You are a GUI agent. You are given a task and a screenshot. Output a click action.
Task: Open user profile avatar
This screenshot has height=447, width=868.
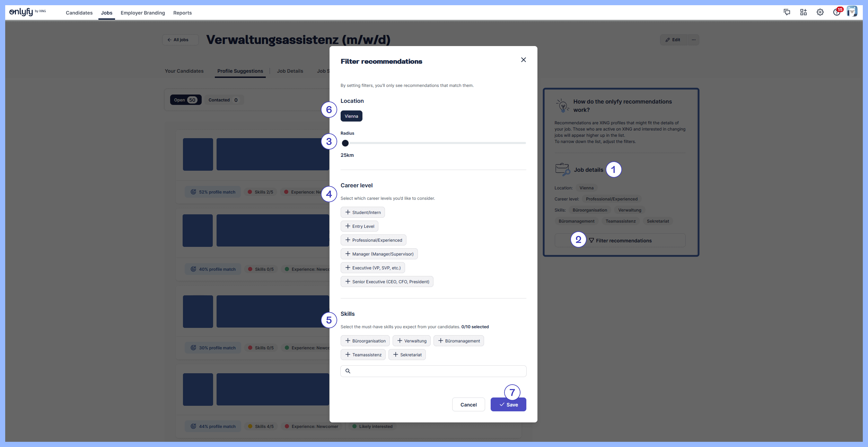coord(852,11)
